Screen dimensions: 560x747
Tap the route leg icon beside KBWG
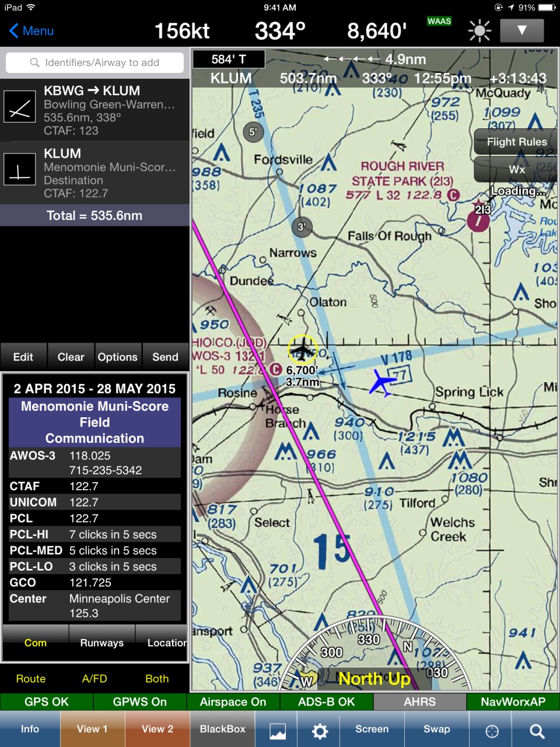(20, 108)
